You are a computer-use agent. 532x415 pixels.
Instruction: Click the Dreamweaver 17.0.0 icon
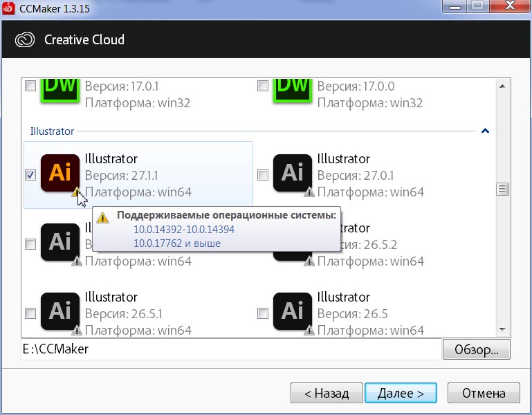[293, 91]
